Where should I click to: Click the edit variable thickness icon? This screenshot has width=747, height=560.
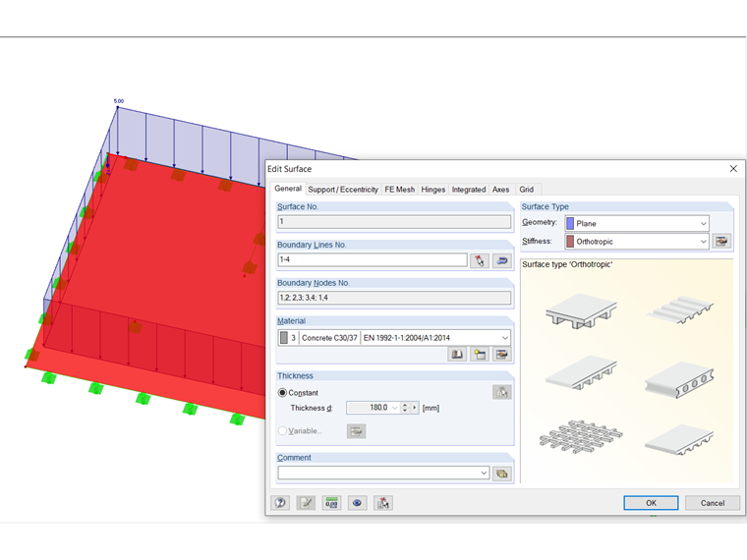tap(356, 431)
